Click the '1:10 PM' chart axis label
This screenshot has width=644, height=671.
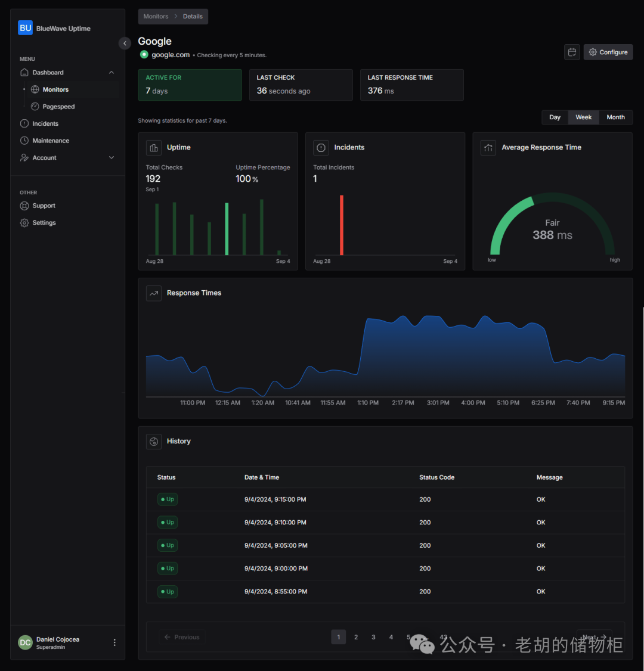pos(368,403)
